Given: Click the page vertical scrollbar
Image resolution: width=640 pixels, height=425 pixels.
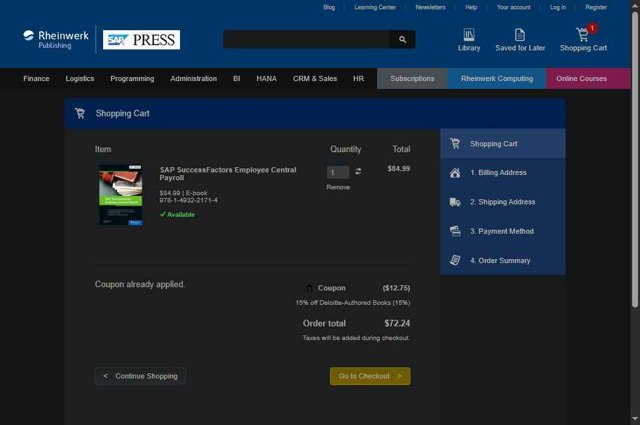Looking at the screenshot, I should point(635,159).
